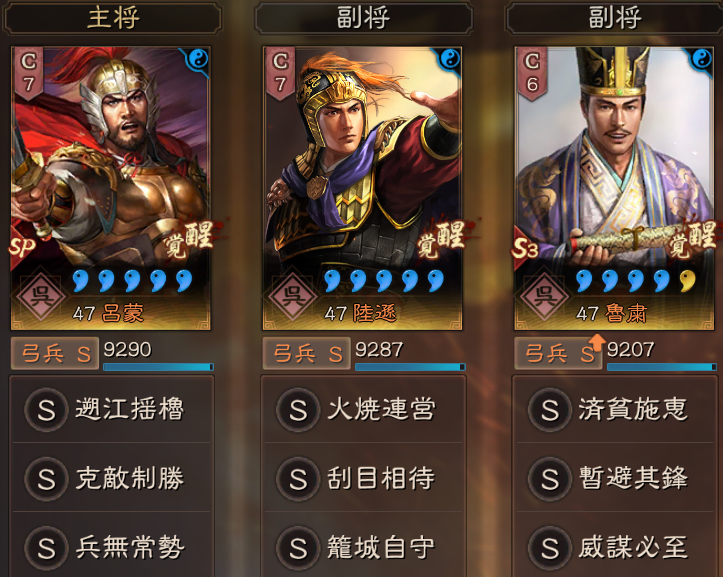The image size is (723, 577).
Task: Select the 刮目相待 skill
Action: click(x=363, y=478)
